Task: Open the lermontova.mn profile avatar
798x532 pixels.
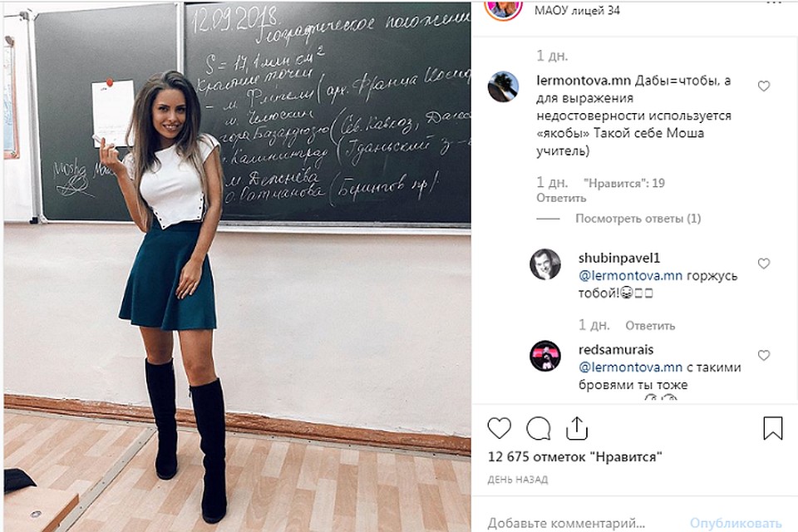Action: (503, 86)
